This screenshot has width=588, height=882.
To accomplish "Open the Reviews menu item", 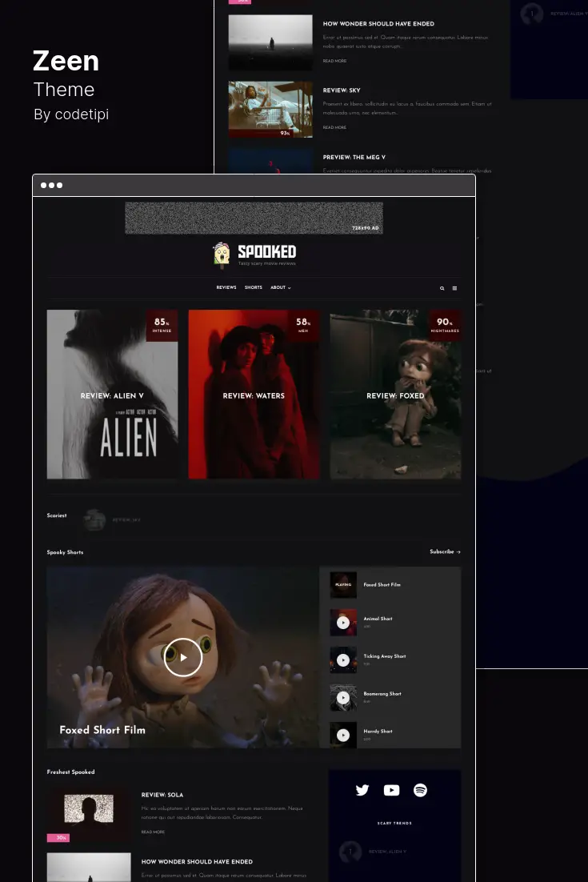I will pyautogui.click(x=226, y=287).
